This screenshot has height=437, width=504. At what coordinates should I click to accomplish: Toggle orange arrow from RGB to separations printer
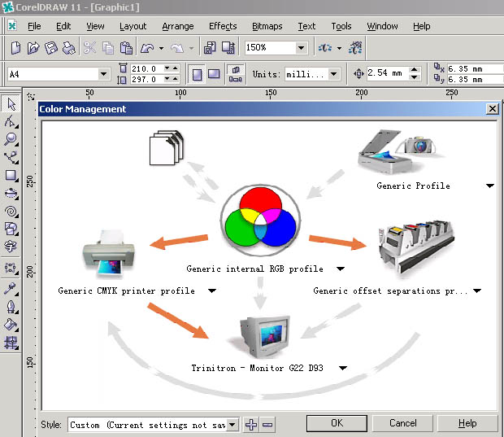pyautogui.click(x=337, y=243)
